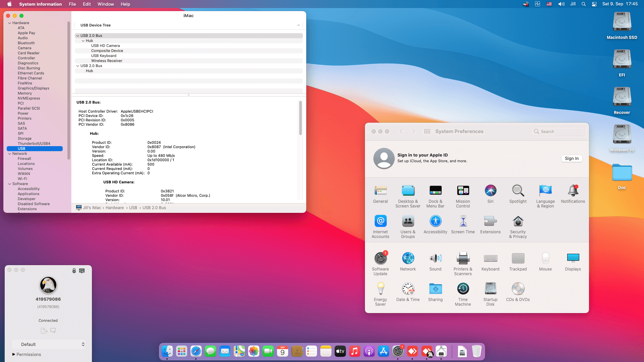Select Wireless Receiver in the device tree
The height and width of the screenshot is (362, 644).
click(107, 61)
